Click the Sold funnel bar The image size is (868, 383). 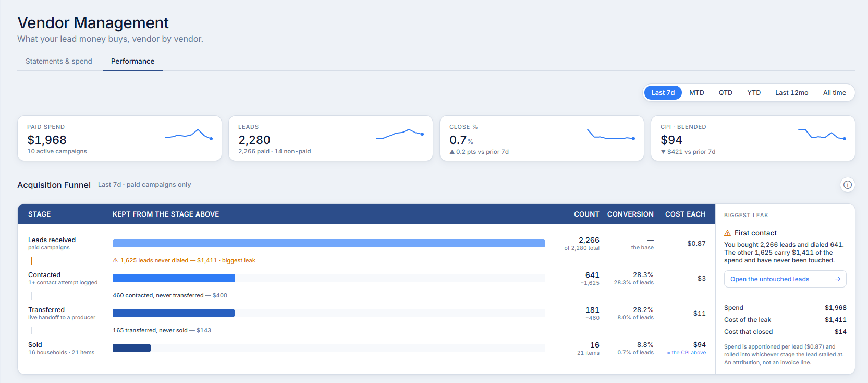click(131, 348)
